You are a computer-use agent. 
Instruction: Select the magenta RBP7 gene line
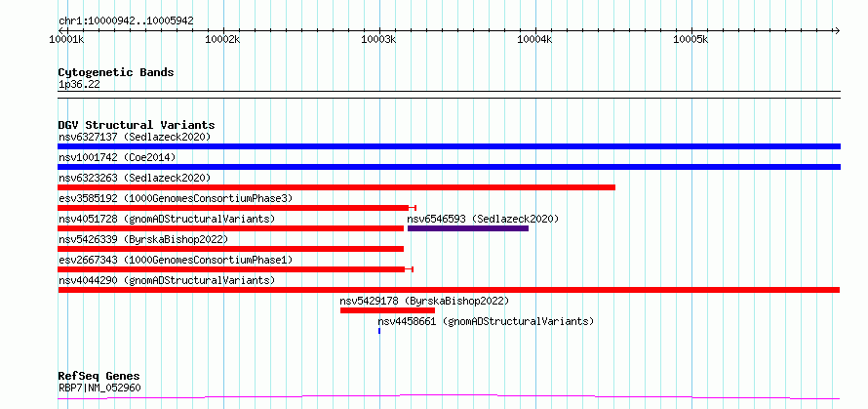point(449,397)
